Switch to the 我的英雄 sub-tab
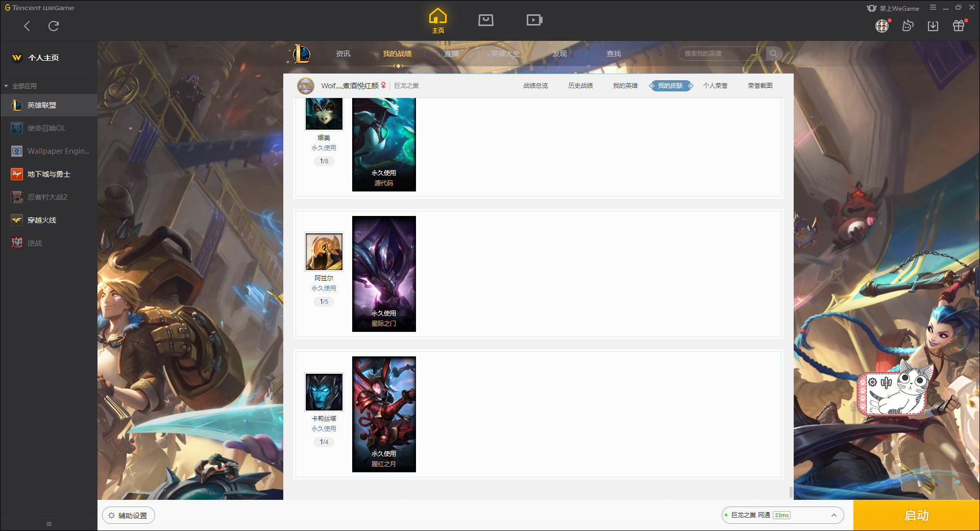The width and height of the screenshot is (980, 531). coord(625,86)
